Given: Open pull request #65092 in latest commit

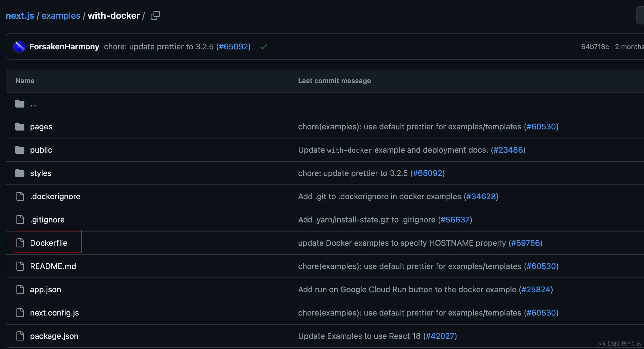Looking at the screenshot, I should (233, 47).
